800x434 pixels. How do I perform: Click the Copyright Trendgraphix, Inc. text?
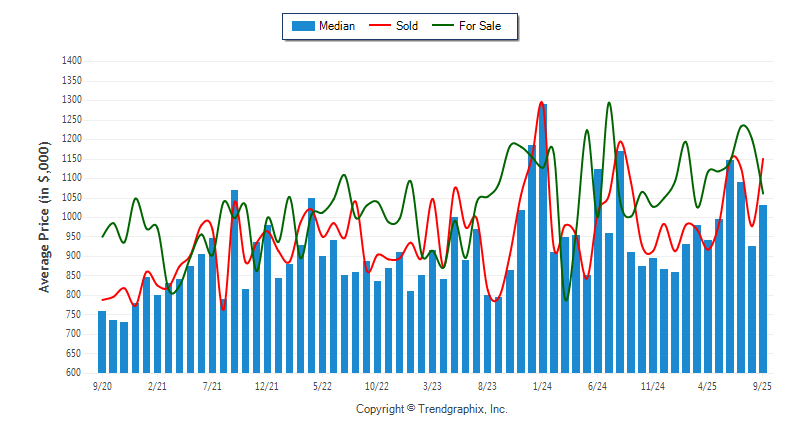point(432,409)
